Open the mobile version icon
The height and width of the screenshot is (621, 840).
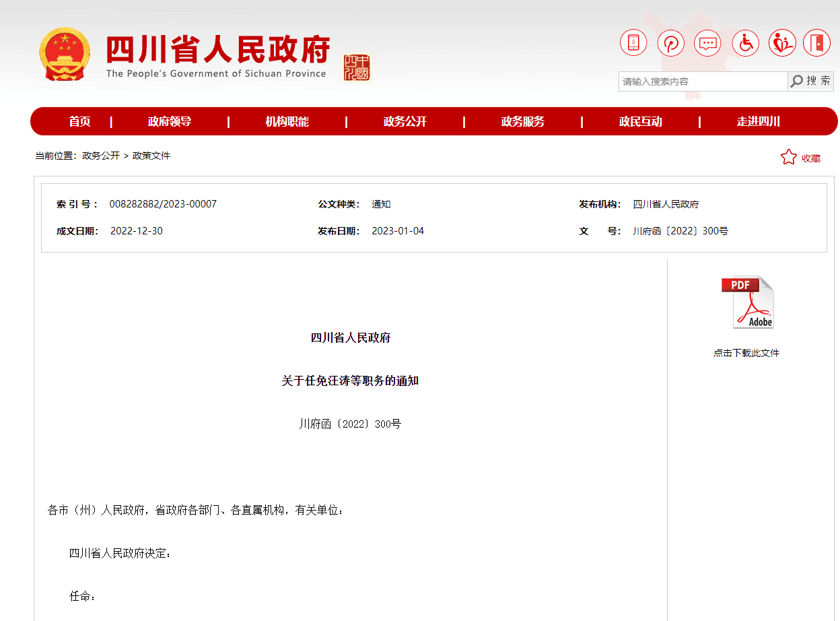pos(633,42)
